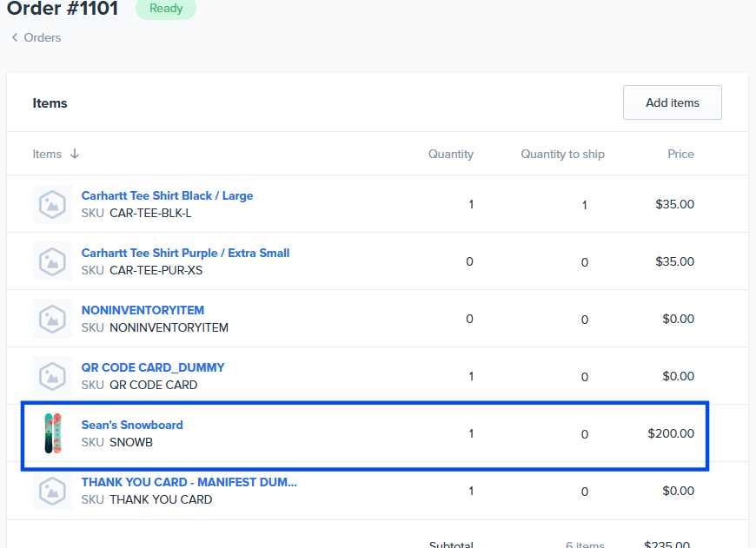Image resolution: width=756 pixels, height=548 pixels.
Task: Click placeholder image for NONINVENTORYITEM
Action: tap(52, 319)
